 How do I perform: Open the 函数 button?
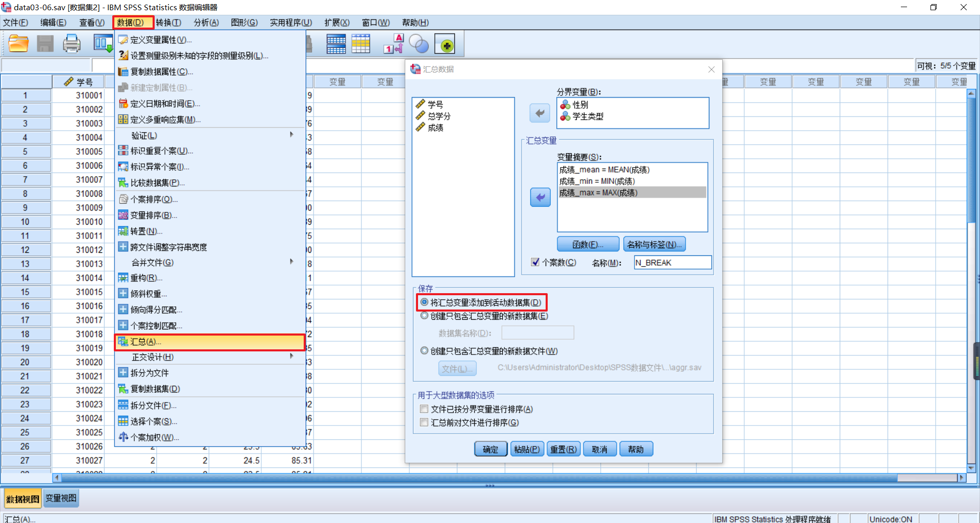click(588, 245)
